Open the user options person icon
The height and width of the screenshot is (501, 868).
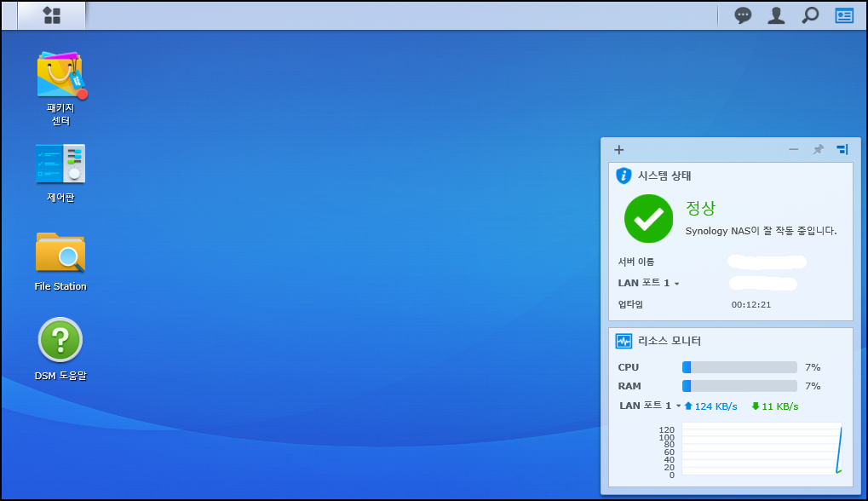pos(776,15)
